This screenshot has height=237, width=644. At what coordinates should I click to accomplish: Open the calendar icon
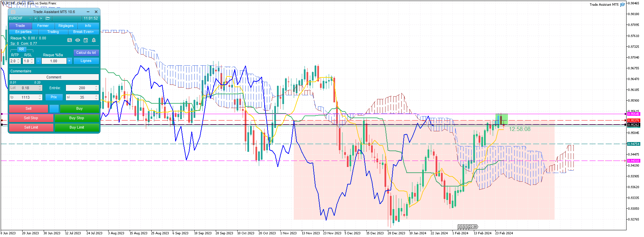tap(86, 40)
